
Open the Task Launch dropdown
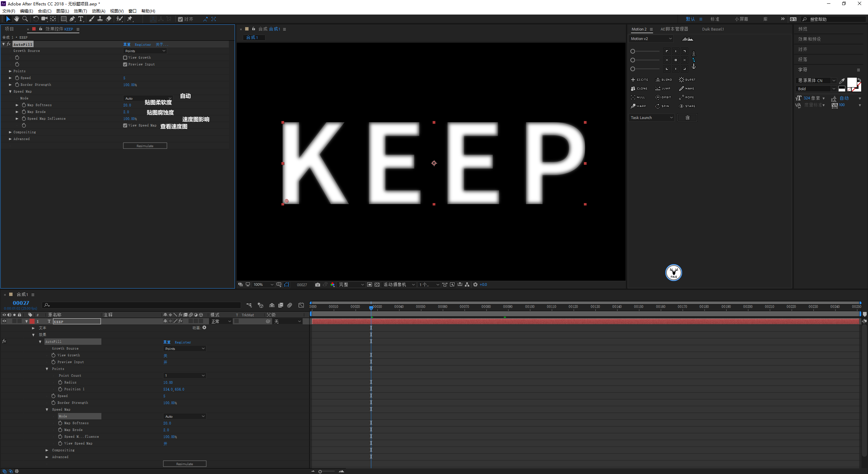(x=652, y=118)
